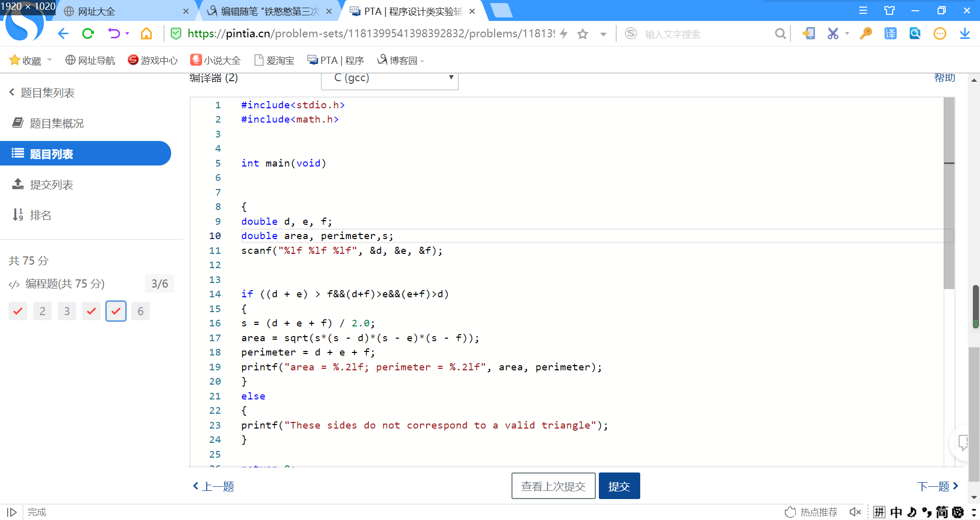
Task: Click the URL address bar
Action: pyautogui.click(x=371, y=34)
